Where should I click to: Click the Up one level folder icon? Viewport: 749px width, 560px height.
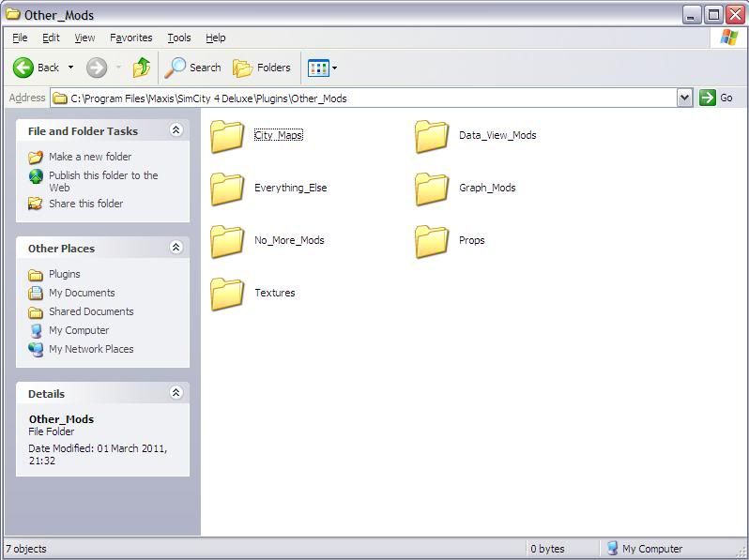(x=142, y=68)
